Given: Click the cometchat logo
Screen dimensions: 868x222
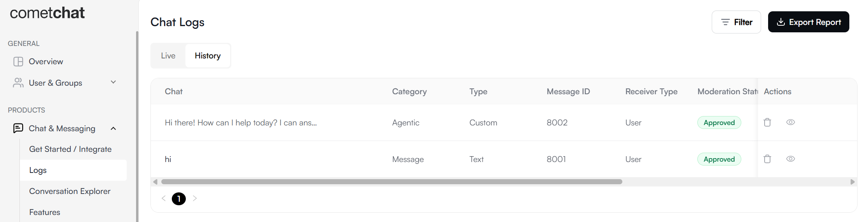Looking at the screenshot, I should [47, 13].
